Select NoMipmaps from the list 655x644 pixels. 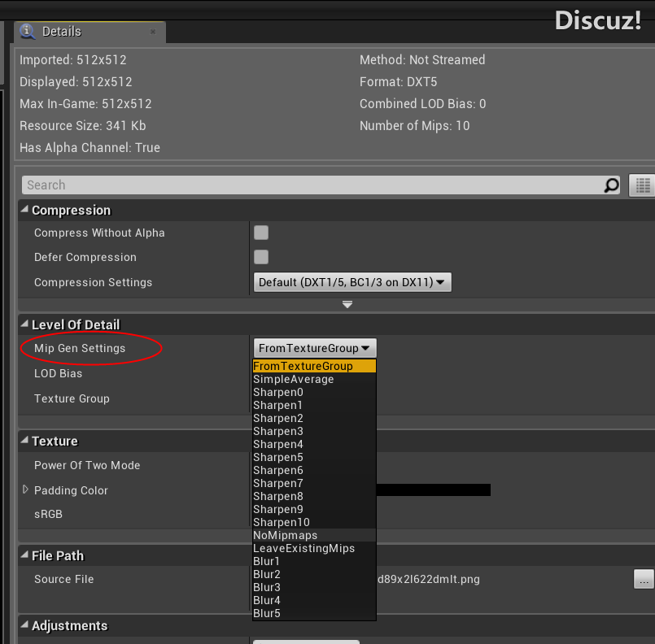[286, 535]
